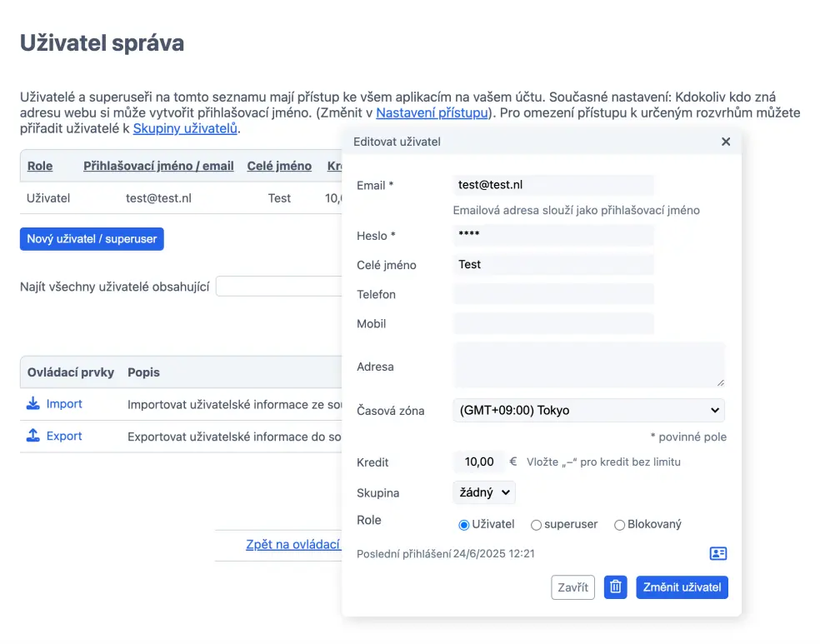Close the Editovat uživatel dialog

tap(726, 142)
